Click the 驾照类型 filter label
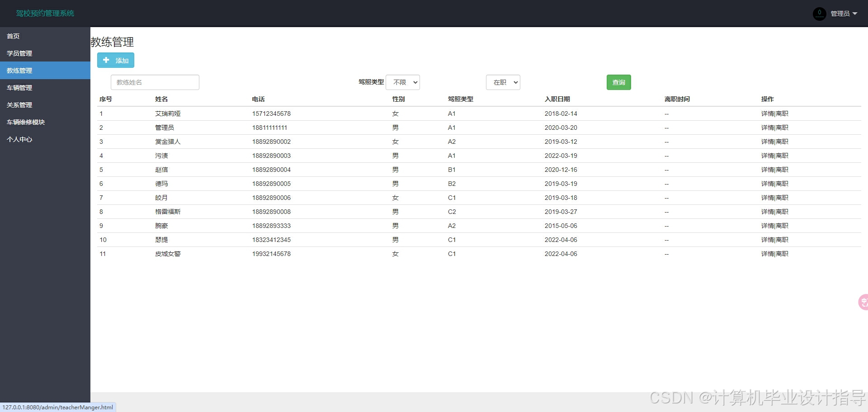 click(371, 82)
